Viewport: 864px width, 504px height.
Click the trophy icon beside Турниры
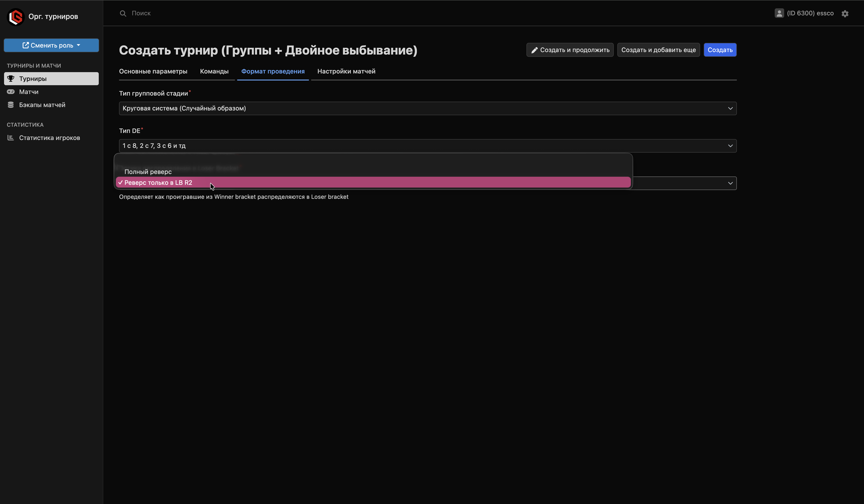pos(11,78)
